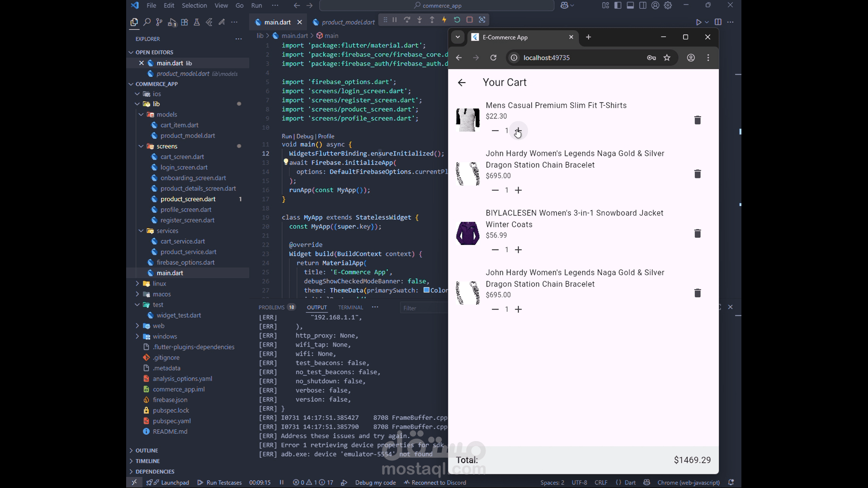The width and height of the screenshot is (868, 488).
Task: Open Source Control view
Action: [x=159, y=22]
